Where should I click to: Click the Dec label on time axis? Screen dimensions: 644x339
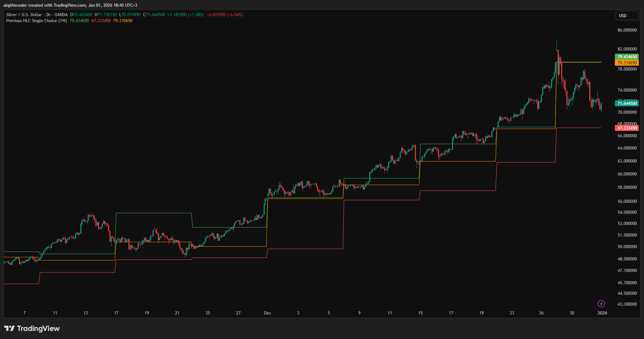click(267, 313)
